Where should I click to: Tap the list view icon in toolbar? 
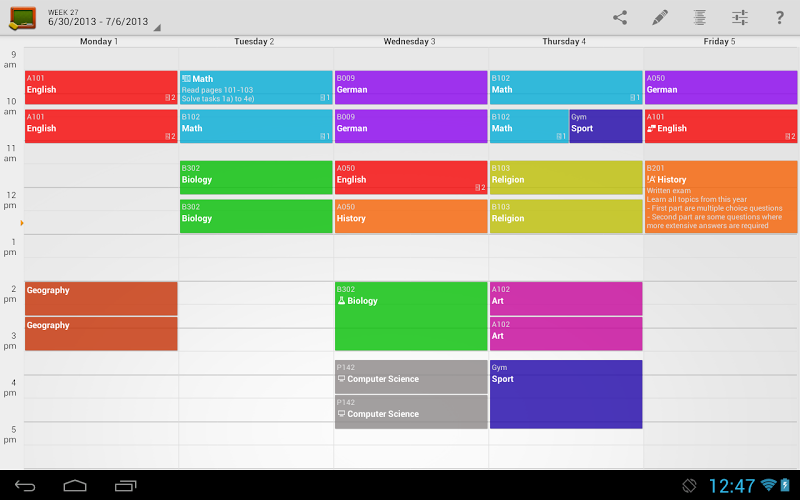point(699,18)
